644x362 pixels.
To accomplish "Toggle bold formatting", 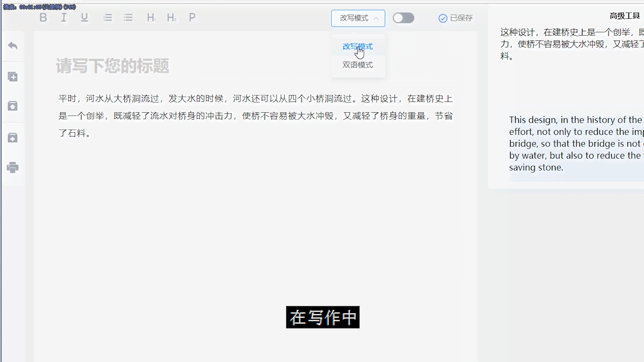I will [43, 17].
